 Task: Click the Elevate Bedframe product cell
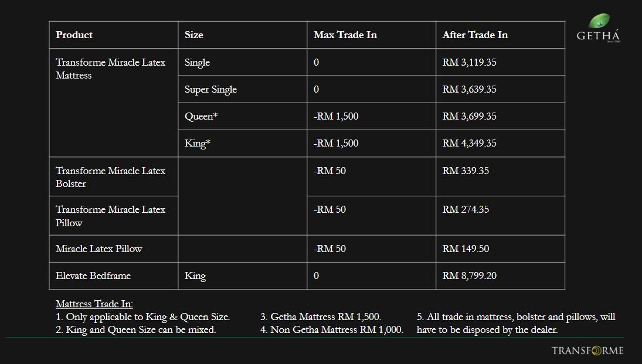[x=93, y=276]
